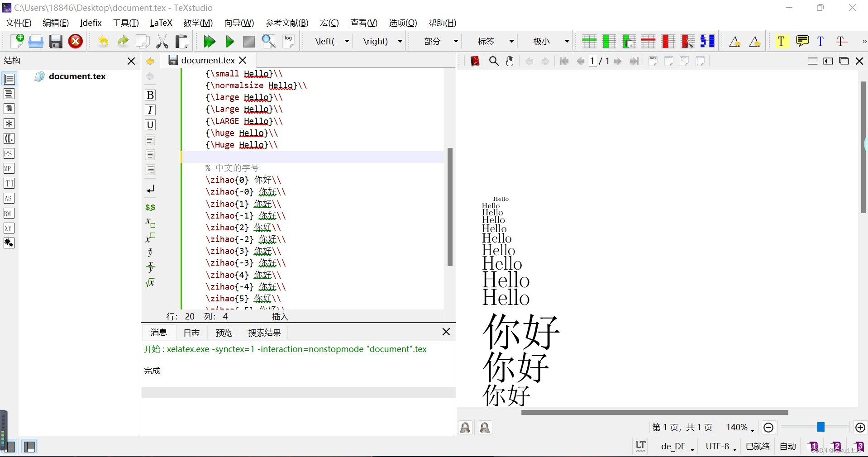
Task: Open the 140% zoom level dropdown
Action: point(740,428)
